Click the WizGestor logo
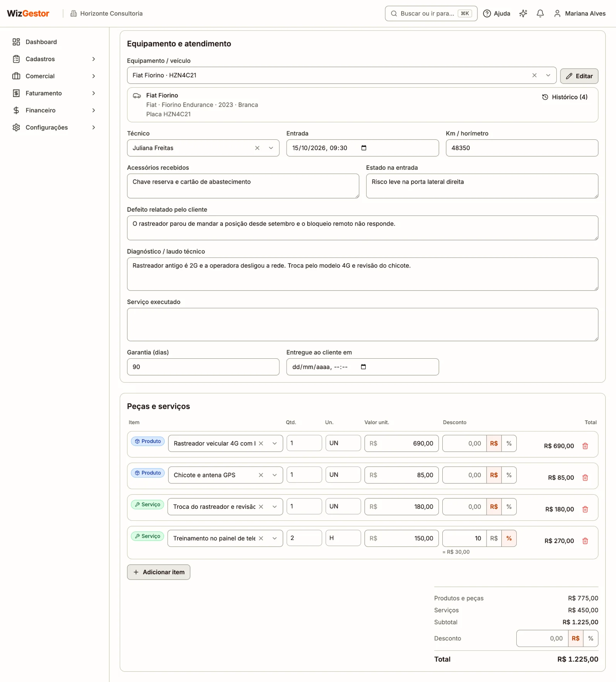This screenshot has height=682, width=616. coord(28,13)
